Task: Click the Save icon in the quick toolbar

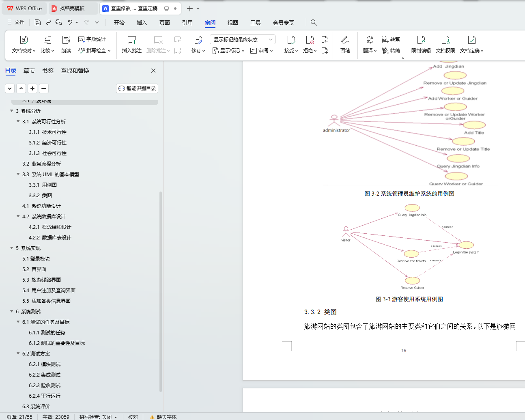Action: [x=38, y=22]
